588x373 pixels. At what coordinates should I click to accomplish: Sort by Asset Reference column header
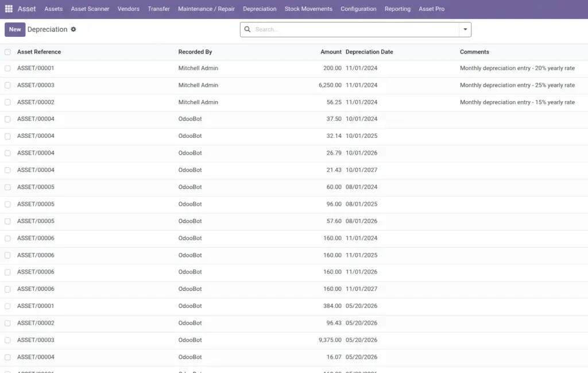tap(39, 52)
